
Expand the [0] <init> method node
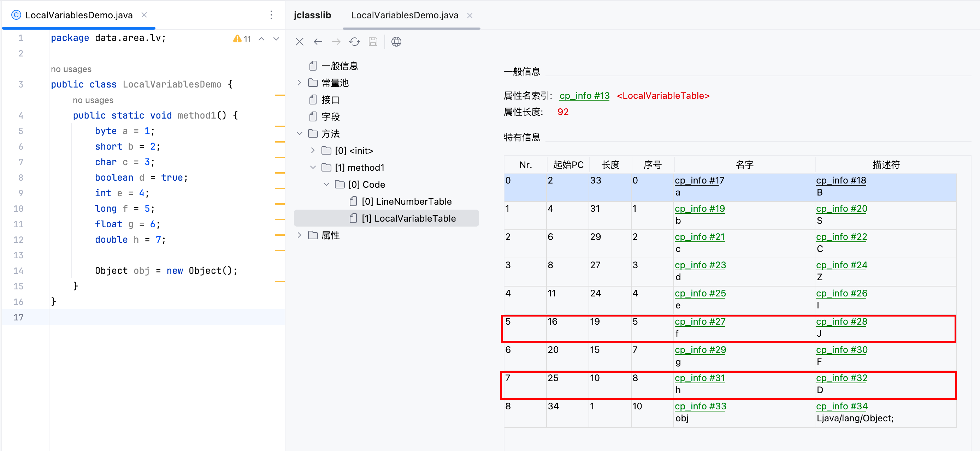click(x=313, y=150)
